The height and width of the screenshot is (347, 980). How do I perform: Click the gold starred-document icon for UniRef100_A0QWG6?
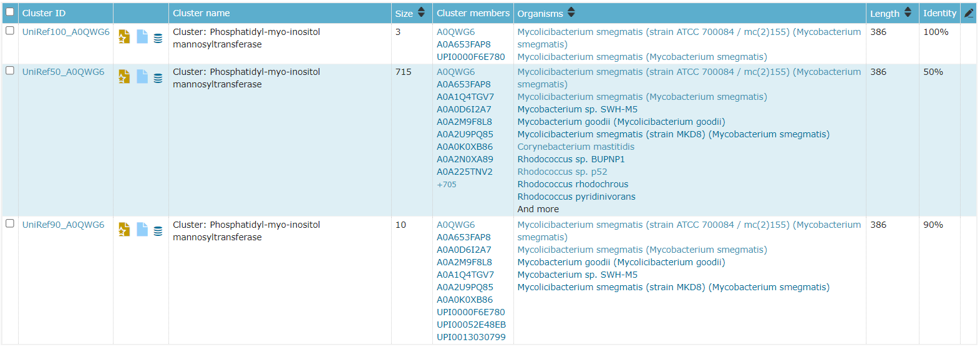(124, 37)
